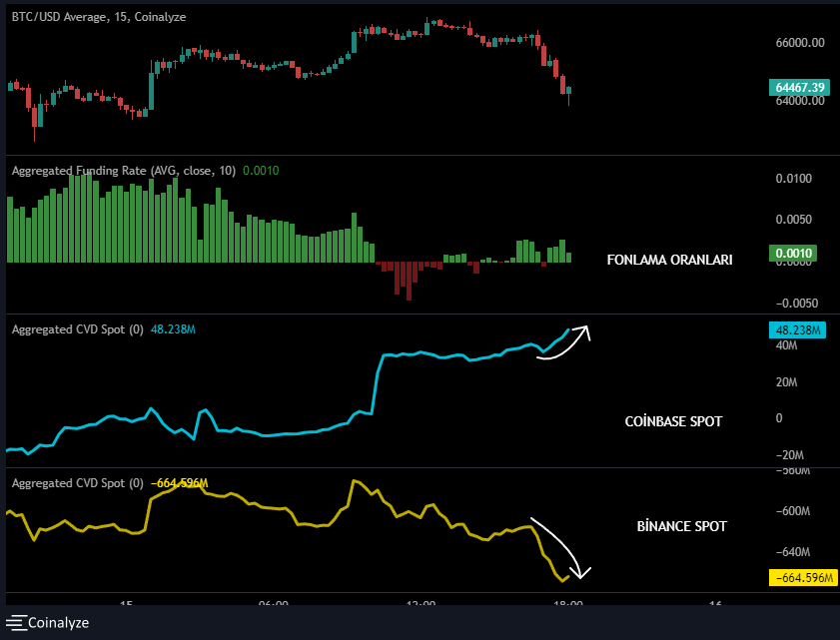The image size is (840, 640).
Task: Click the COİNBASE SPOT annotation label
Action: click(x=672, y=421)
